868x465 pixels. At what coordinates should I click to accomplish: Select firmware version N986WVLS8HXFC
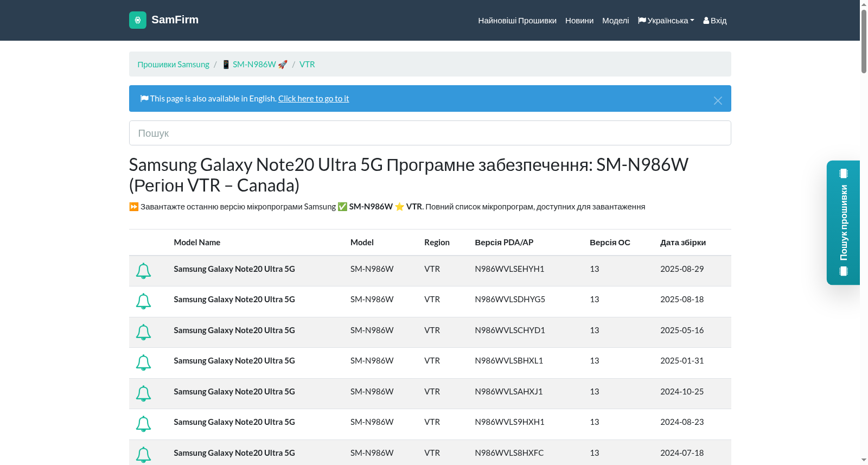[x=509, y=453]
